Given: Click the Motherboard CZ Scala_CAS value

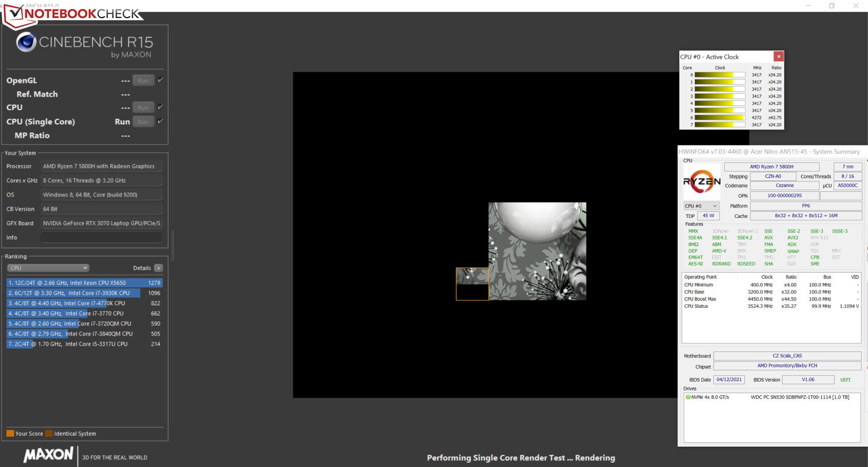Looking at the screenshot, I should [787, 356].
